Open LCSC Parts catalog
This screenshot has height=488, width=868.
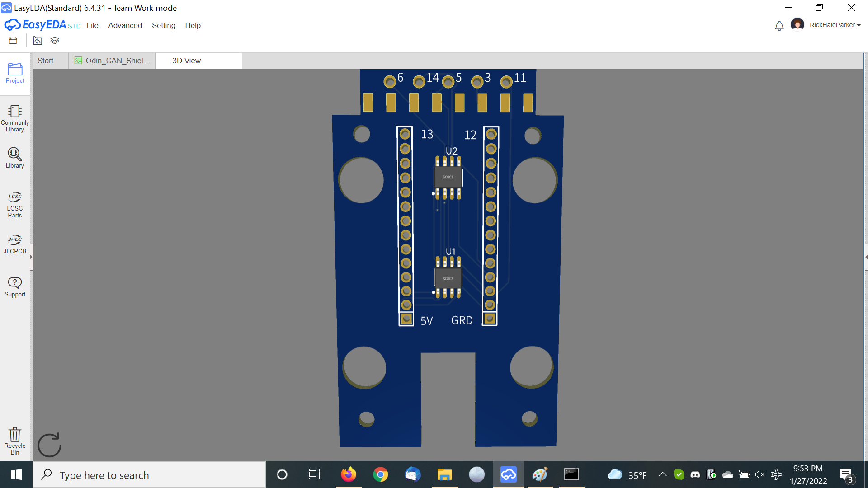pyautogui.click(x=15, y=204)
